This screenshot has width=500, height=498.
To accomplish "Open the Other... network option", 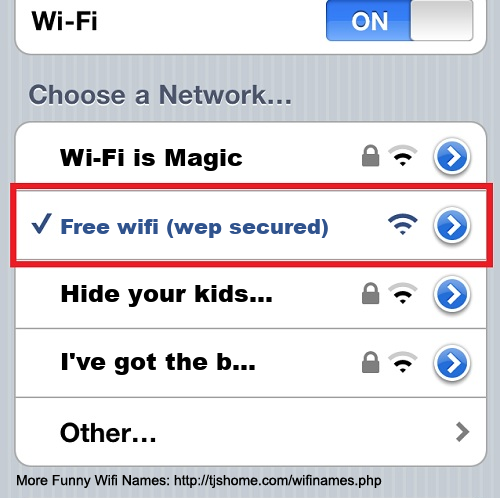I will (251, 432).
